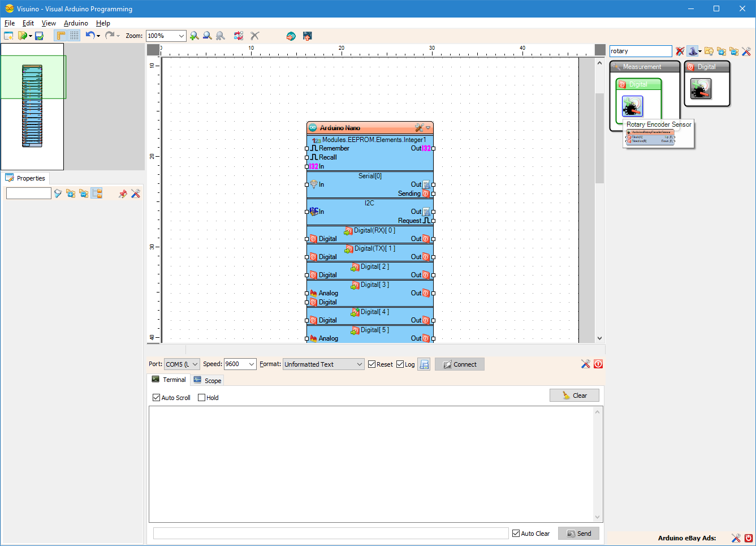
Task: Save the project with toolbar icon
Action: 39,36
